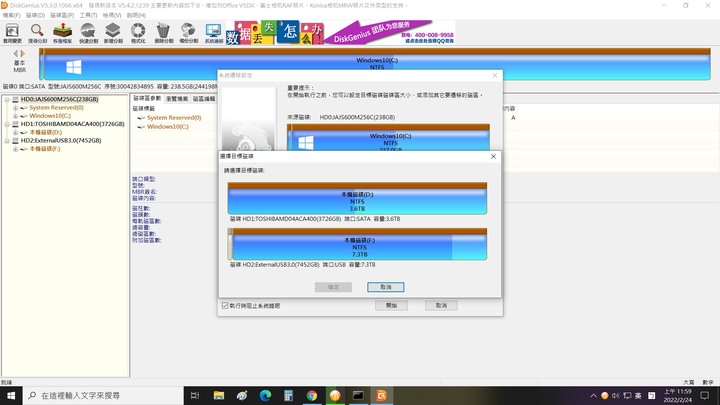Click the next disk right arrow
This screenshot has width=720, height=405.
point(22,53)
